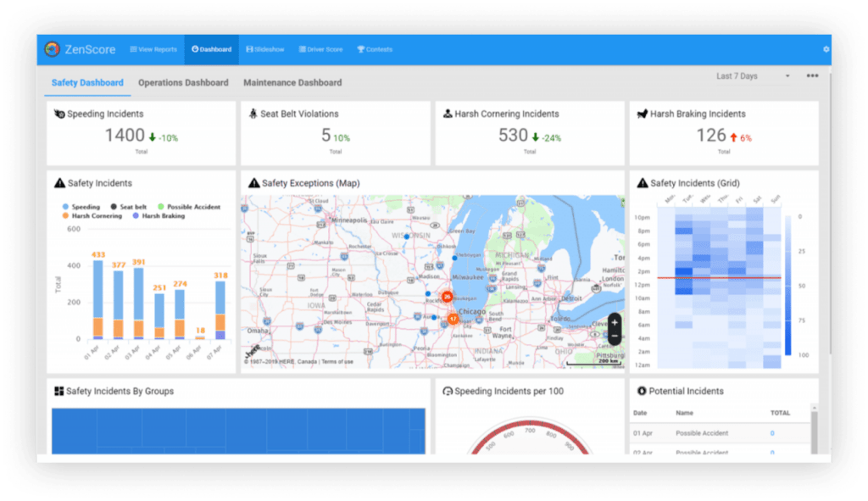This screenshot has height=501, width=868.
Task: Open the Contests section
Action: tap(375, 49)
